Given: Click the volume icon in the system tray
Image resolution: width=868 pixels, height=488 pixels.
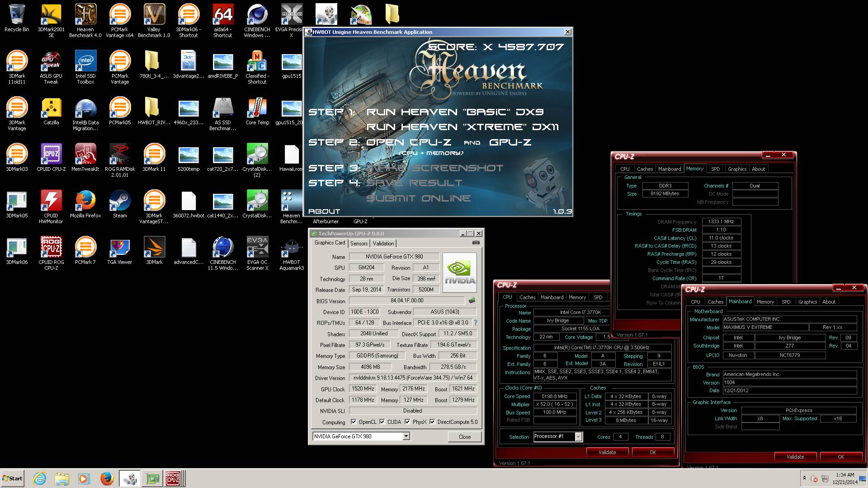Looking at the screenshot, I should pos(814,479).
